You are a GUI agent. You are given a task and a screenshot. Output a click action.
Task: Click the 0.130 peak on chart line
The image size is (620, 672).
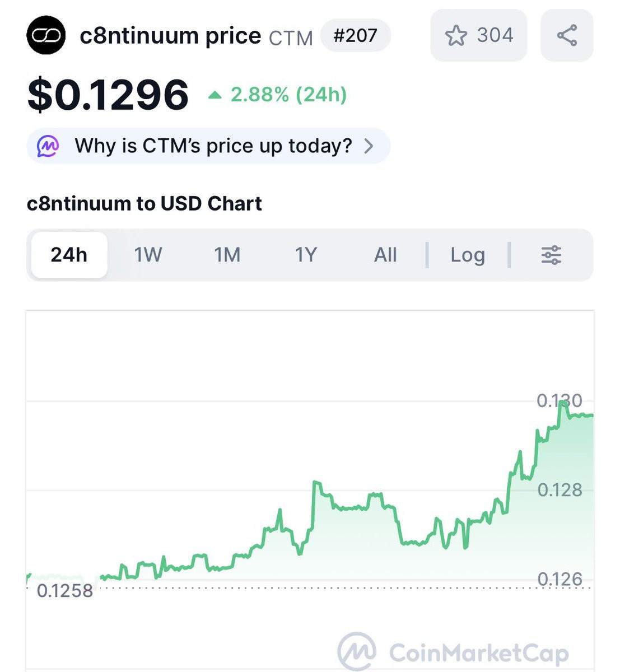561,402
